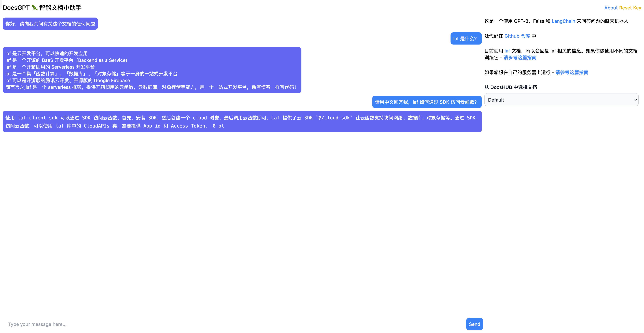Click the answer line about Serverless 开发平台
This screenshot has width=644, height=333.
[x=50, y=67]
